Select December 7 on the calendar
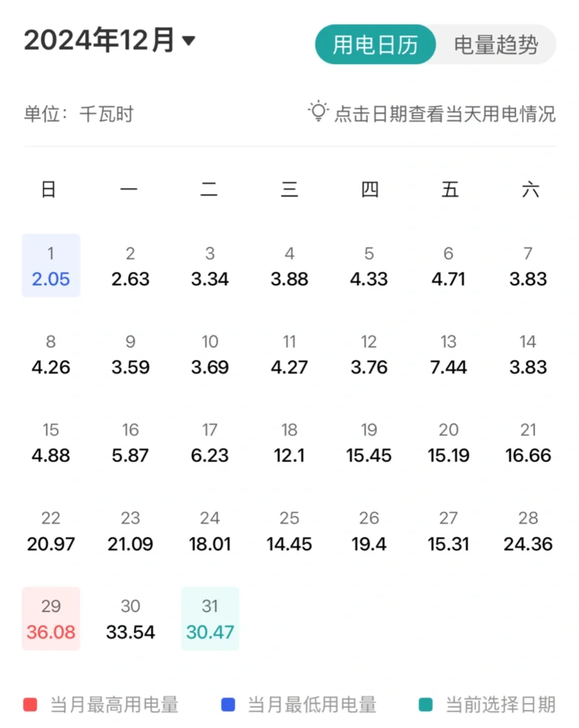 pyautogui.click(x=528, y=265)
